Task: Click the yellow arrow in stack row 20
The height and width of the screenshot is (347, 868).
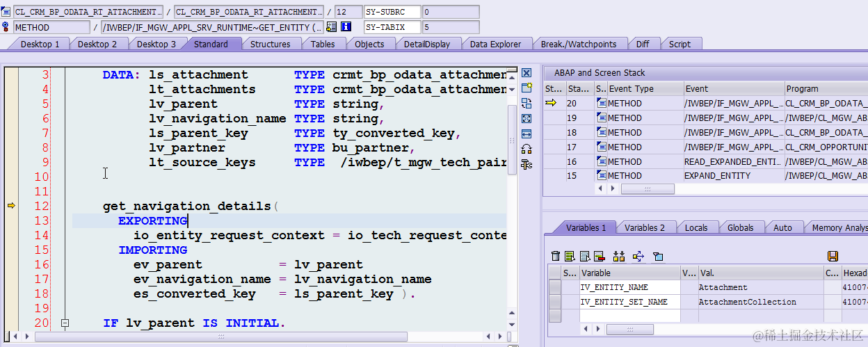Action: (x=552, y=103)
